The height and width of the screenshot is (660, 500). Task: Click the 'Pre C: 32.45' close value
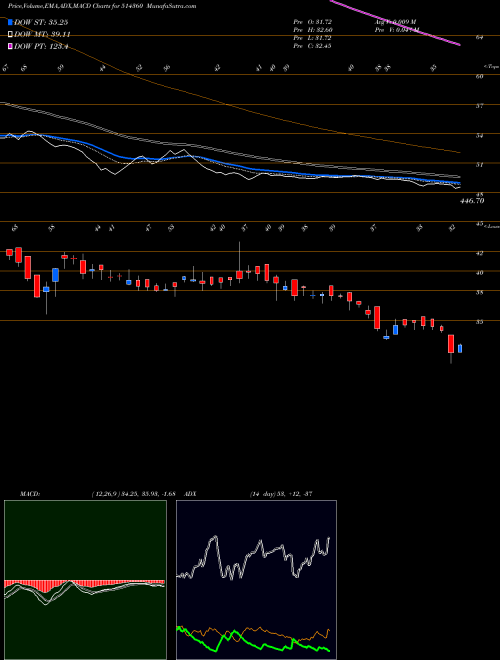(x=312, y=46)
